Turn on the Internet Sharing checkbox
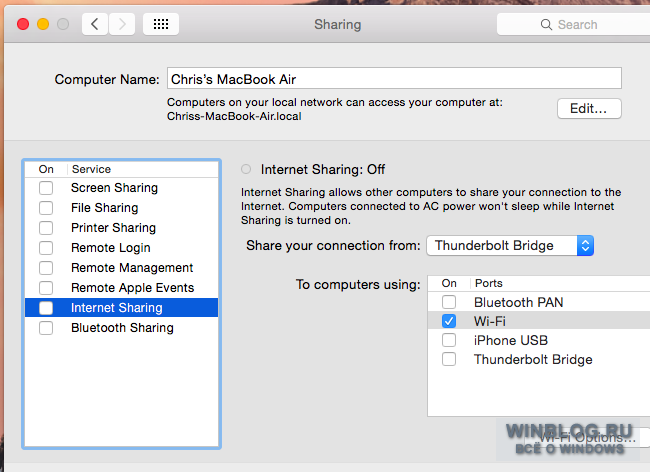Image resolution: width=650 pixels, height=472 pixels. click(46, 308)
